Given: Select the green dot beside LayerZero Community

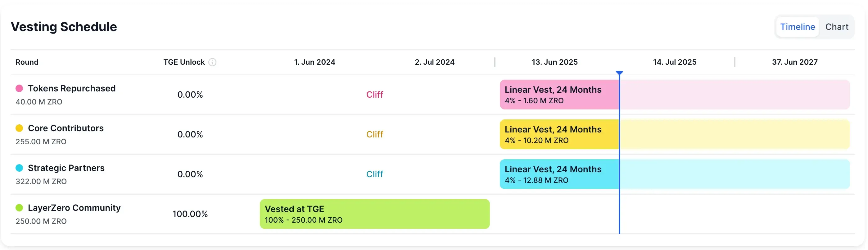Looking at the screenshot, I should (x=19, y=207).
